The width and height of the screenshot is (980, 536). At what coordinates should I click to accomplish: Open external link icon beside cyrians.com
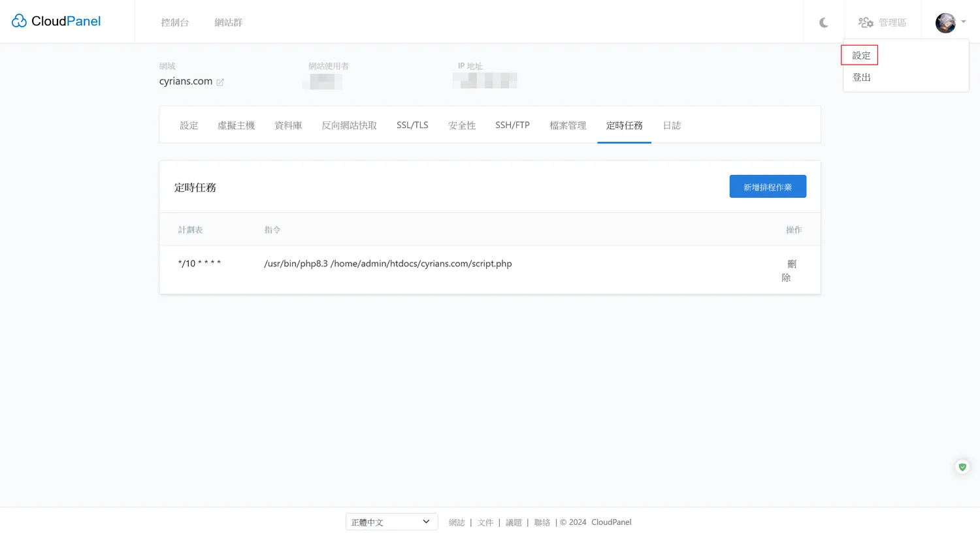[220, 82]
